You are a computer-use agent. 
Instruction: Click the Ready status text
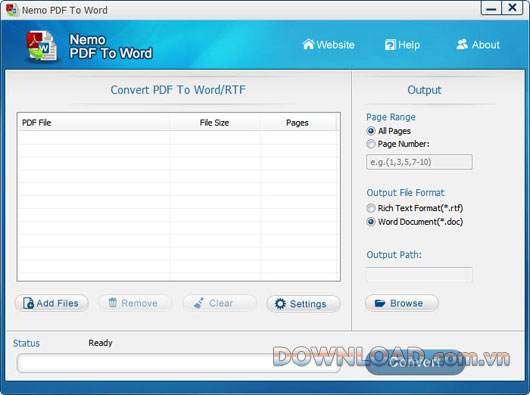[100, 343]
